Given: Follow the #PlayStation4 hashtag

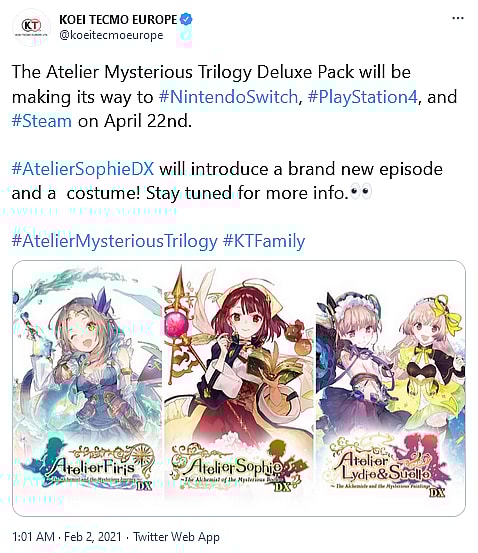Looking at the screenshot, I should [x=363, y=97].
